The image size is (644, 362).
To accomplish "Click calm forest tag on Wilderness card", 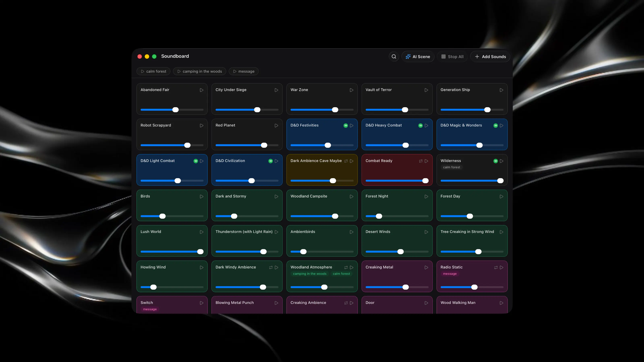I will (451, 167).
